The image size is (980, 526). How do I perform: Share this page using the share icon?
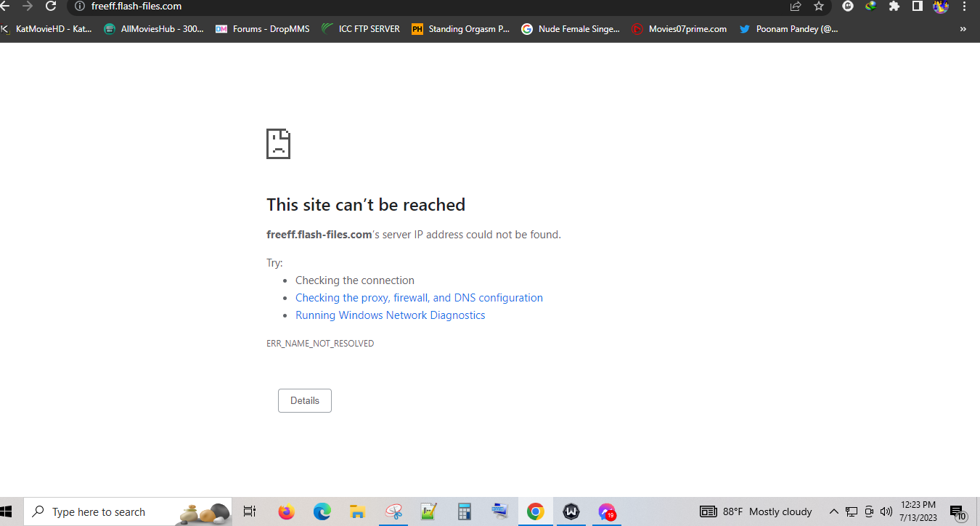click(796, 6)
